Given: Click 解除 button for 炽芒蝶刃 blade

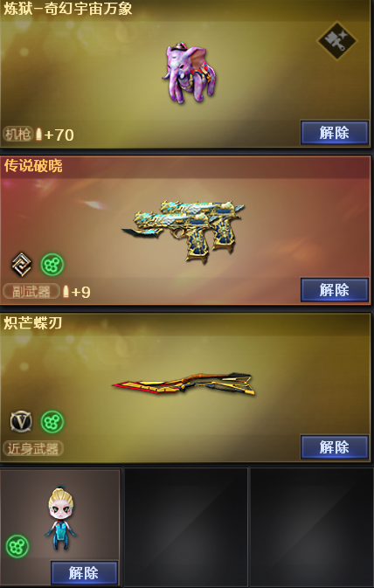Looking at the screenshot, I should pyautogui.click(x=334, y=446).
